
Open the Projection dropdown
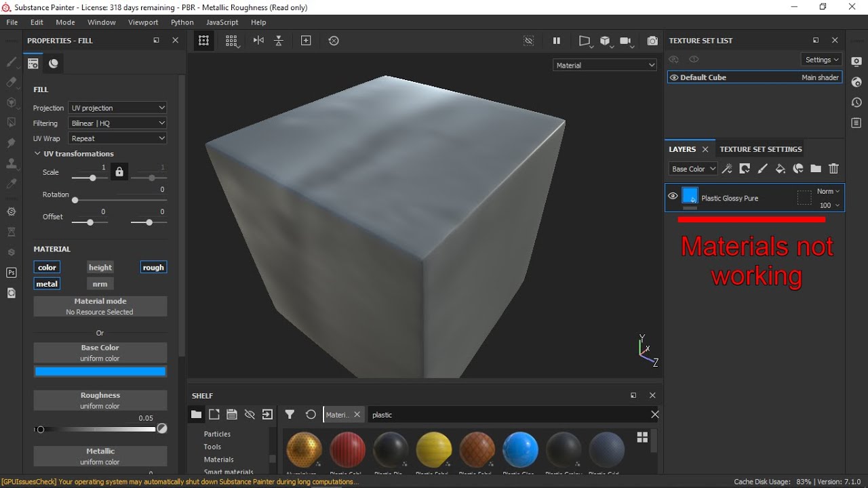(x=118, y=108)
